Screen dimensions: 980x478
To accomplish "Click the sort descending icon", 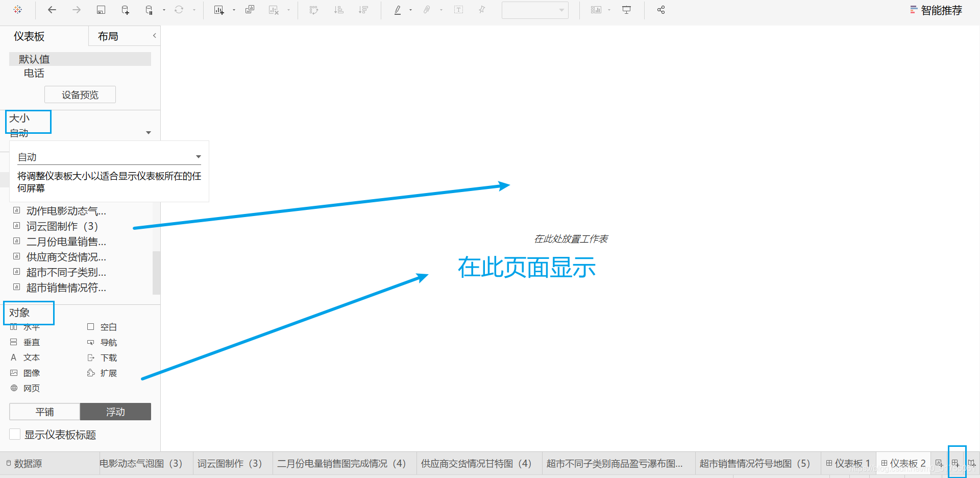I will (363, 10).
